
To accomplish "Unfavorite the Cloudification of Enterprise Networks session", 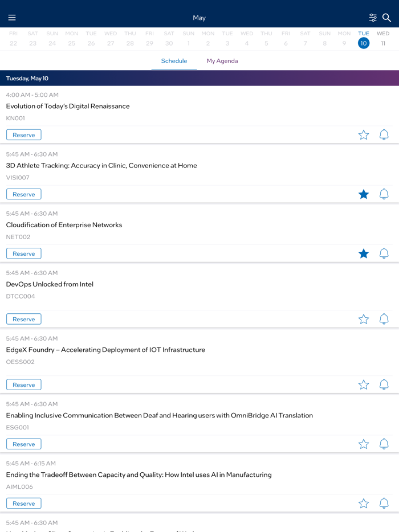I will click(x=364, y=253).
